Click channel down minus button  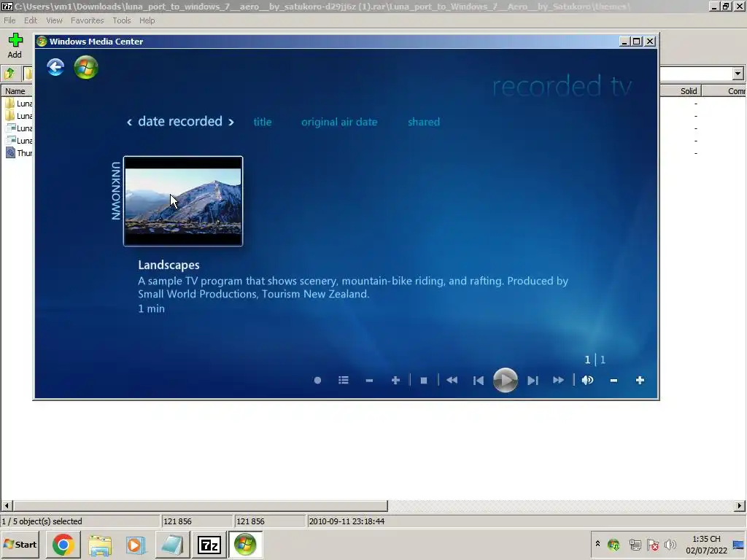coord(369,381)
